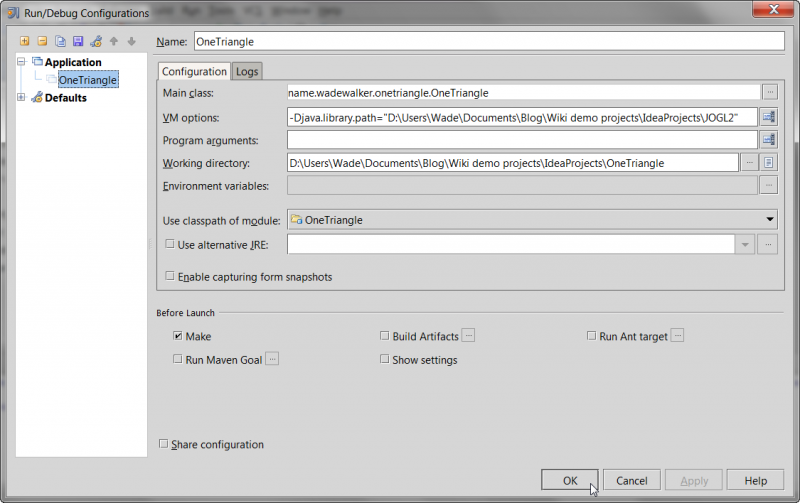800x503 pixels.
Task: Toggle Use alternative JRE checkbox
Action: 170,244
